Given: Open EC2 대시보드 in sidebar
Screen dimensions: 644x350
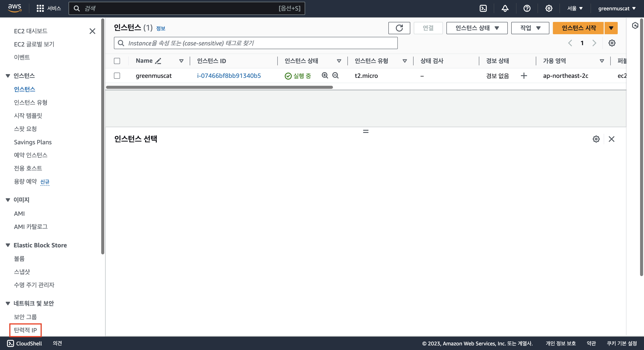Looking at the screenshot, I should tap(30, 31).
